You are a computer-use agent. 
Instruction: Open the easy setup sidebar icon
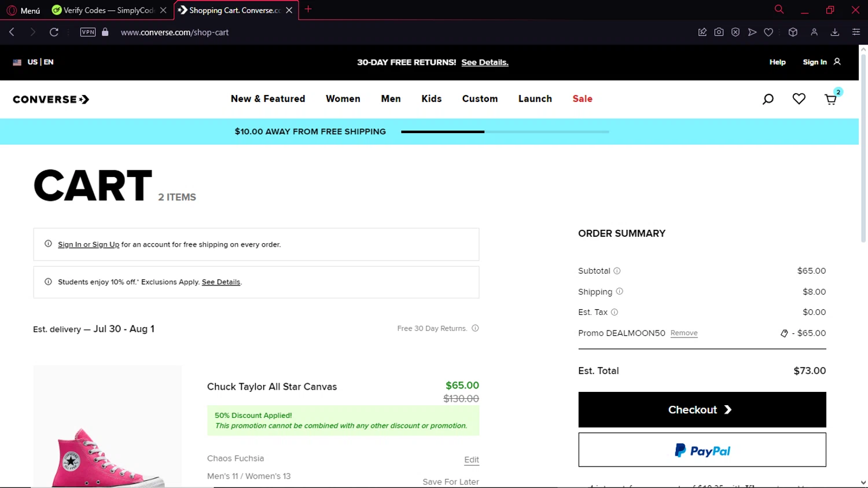(856, 32)
